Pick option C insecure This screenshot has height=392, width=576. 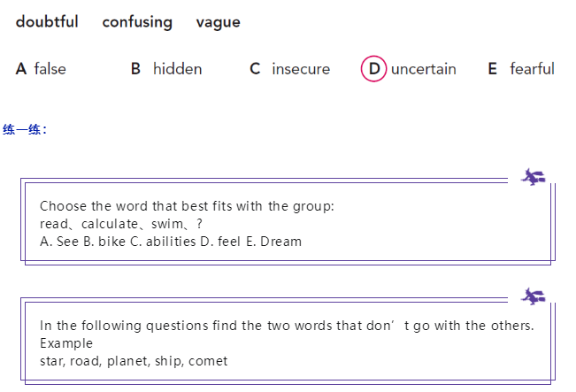pos(290,69)
